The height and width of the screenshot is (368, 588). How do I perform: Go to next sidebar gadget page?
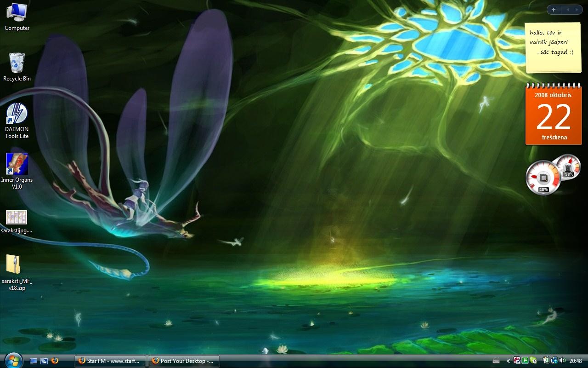[577, 10]
